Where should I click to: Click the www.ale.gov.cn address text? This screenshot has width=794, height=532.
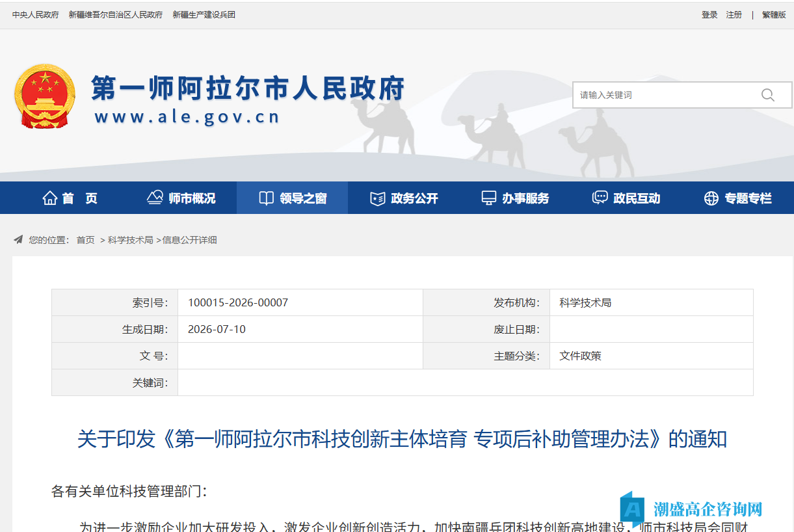coord(187,117)
